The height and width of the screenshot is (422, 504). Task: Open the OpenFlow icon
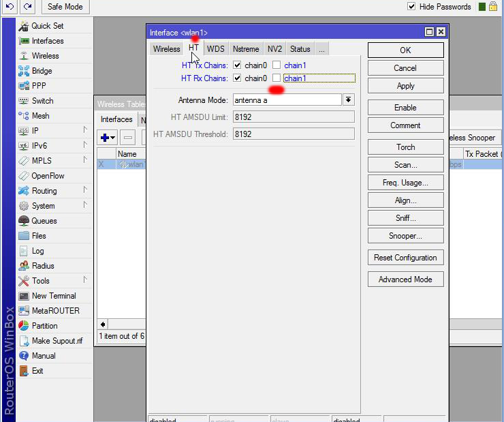point(24,176)
